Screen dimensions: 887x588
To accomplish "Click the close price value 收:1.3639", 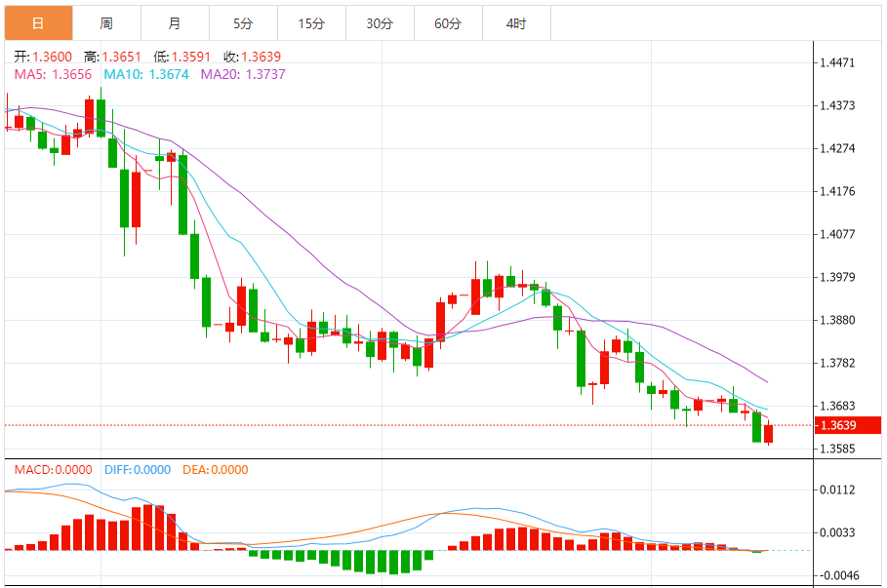I will point(252,57).
